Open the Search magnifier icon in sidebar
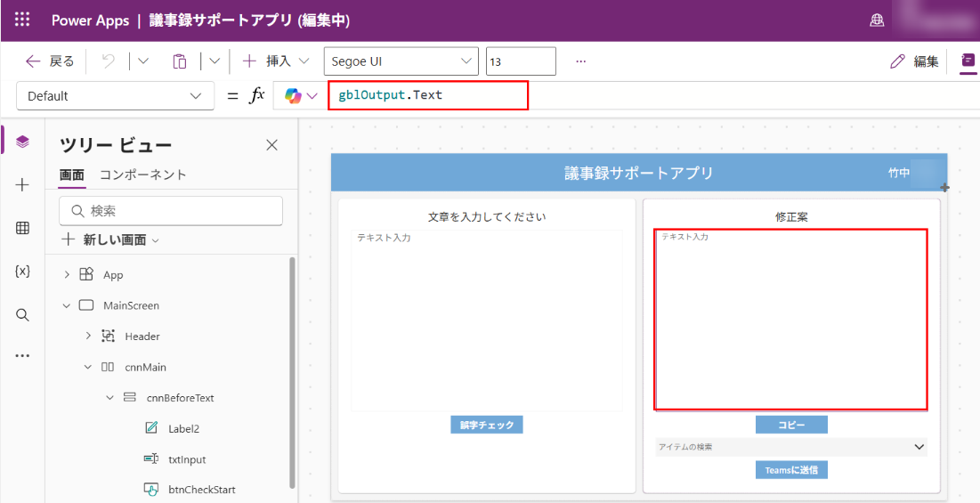This screenshot has height=503, width=980. 23,314
